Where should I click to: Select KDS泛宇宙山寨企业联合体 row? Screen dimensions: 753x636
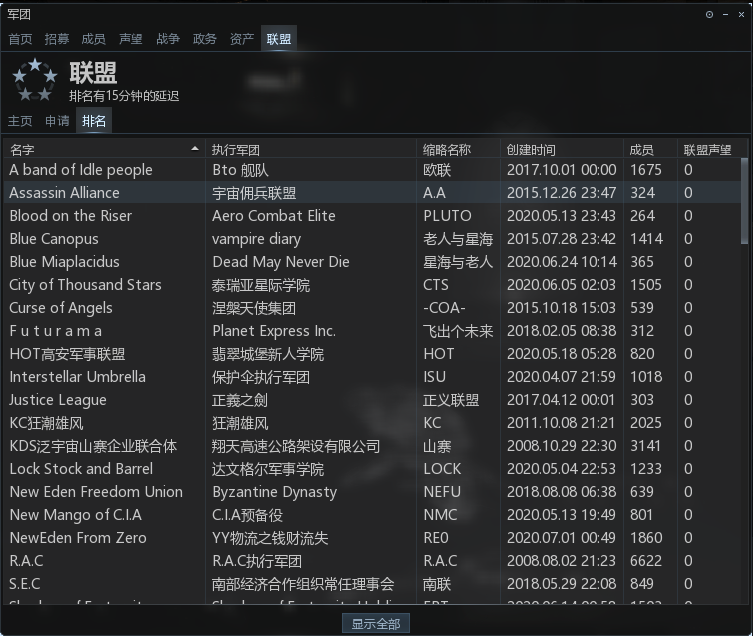coord(372,446)
